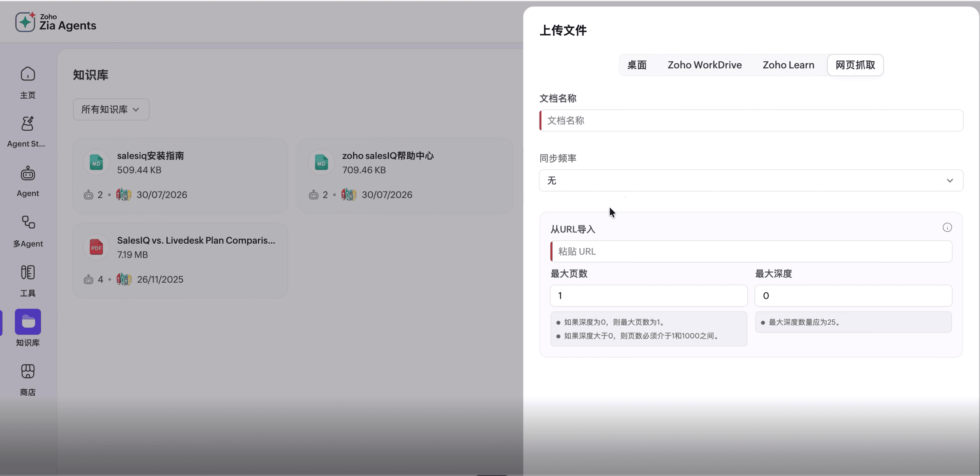This screenshot has height=476, width=980.
Task: Open the 多Agent sidebar icon
Action: (28, 223)
